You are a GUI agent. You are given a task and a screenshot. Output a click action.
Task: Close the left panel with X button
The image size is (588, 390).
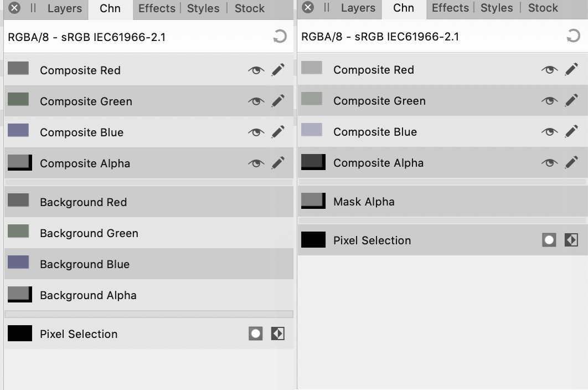(x=14, y=8)
